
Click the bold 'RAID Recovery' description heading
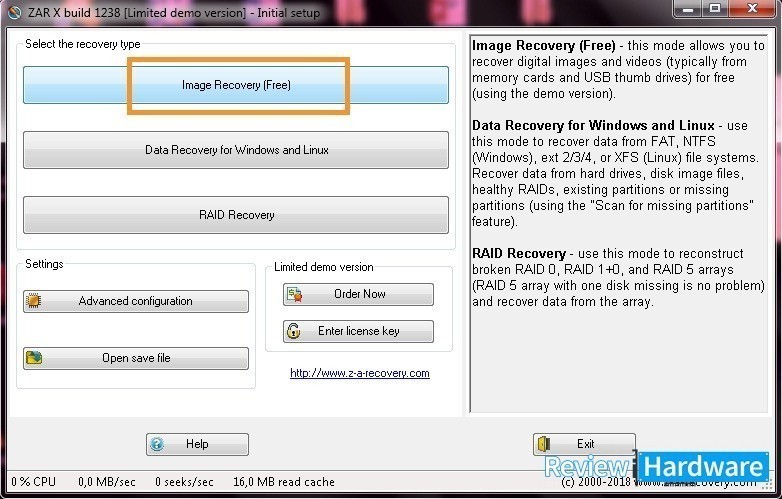[x=519, y=253]
